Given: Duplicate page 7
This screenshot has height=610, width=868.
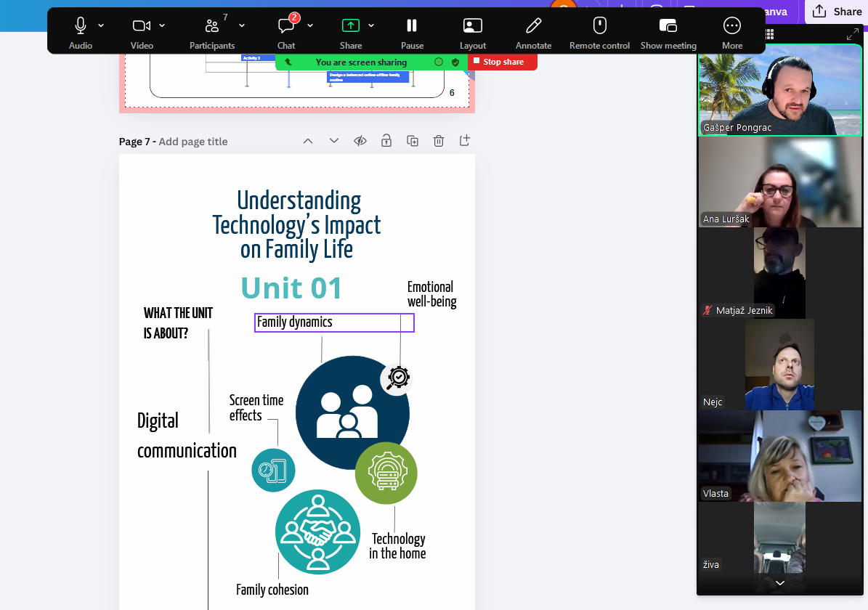Looking at the screenshot, I should [x=413, y=141].
